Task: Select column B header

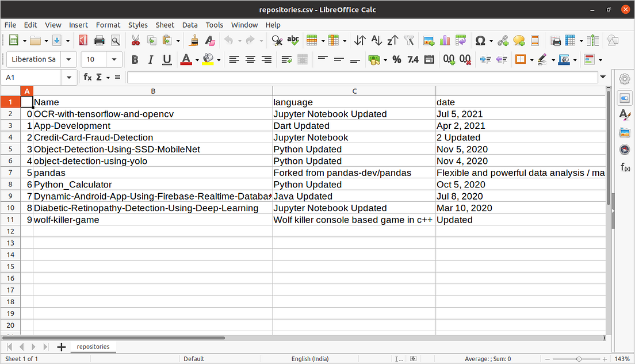Action: click(x=153, y=91)
